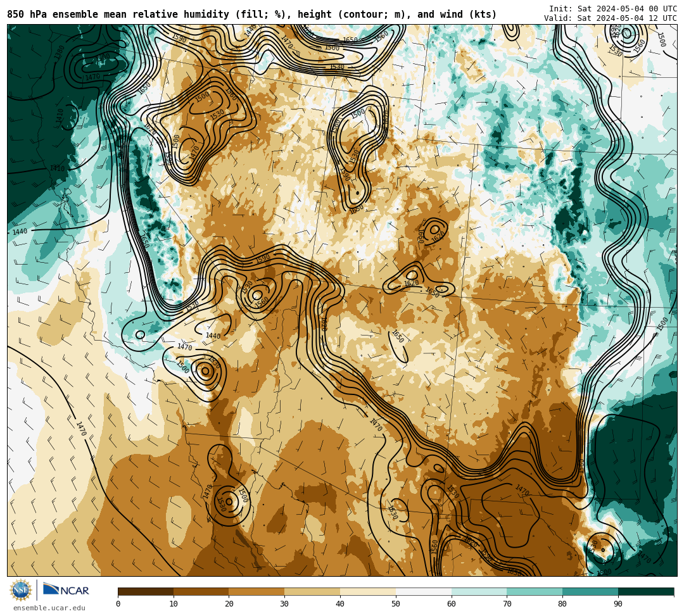Pick the 10–20% brown colorbar segment
The width and height of the screenshot is (684, 616).
(x=201, y=591)
